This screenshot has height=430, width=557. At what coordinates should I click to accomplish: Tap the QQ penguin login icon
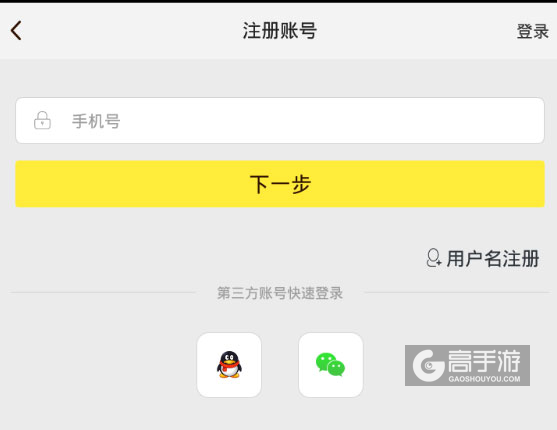(229, 365)
